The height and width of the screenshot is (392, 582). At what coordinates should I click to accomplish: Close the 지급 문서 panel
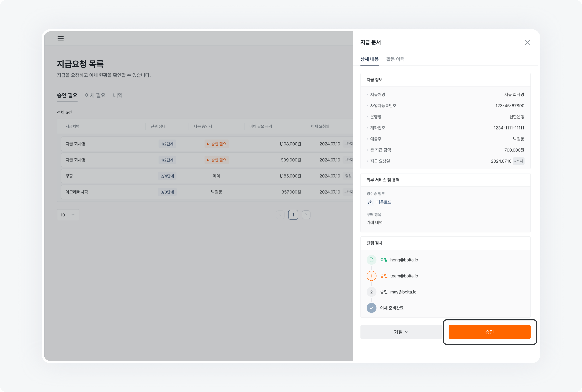[527, 42]
